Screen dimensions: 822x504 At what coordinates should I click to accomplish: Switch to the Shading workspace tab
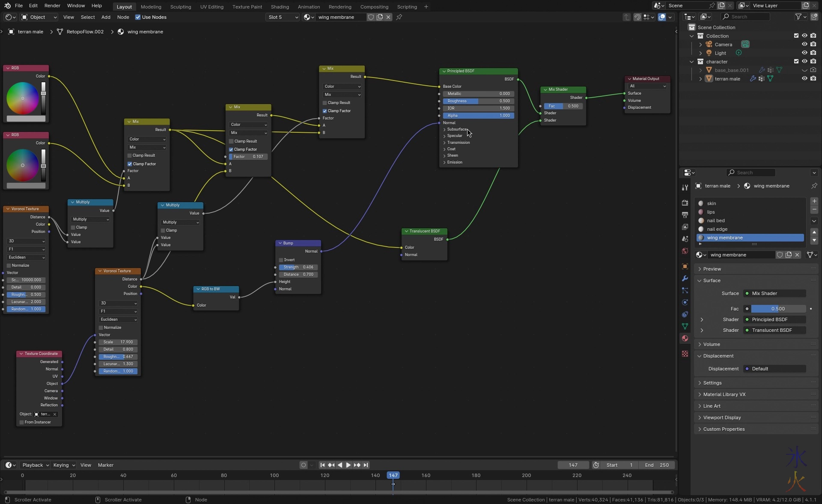pos(280,7)
